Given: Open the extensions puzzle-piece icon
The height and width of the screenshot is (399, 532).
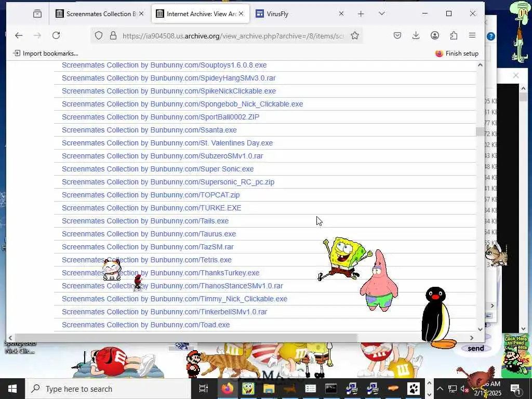Looking at the screenshot, I should point(454,35).
